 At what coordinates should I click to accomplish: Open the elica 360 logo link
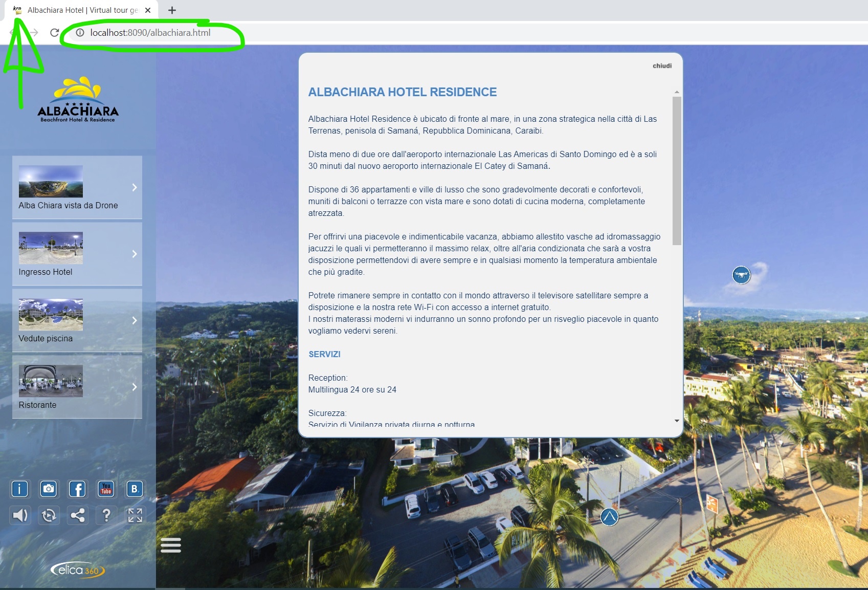[77, 570]
